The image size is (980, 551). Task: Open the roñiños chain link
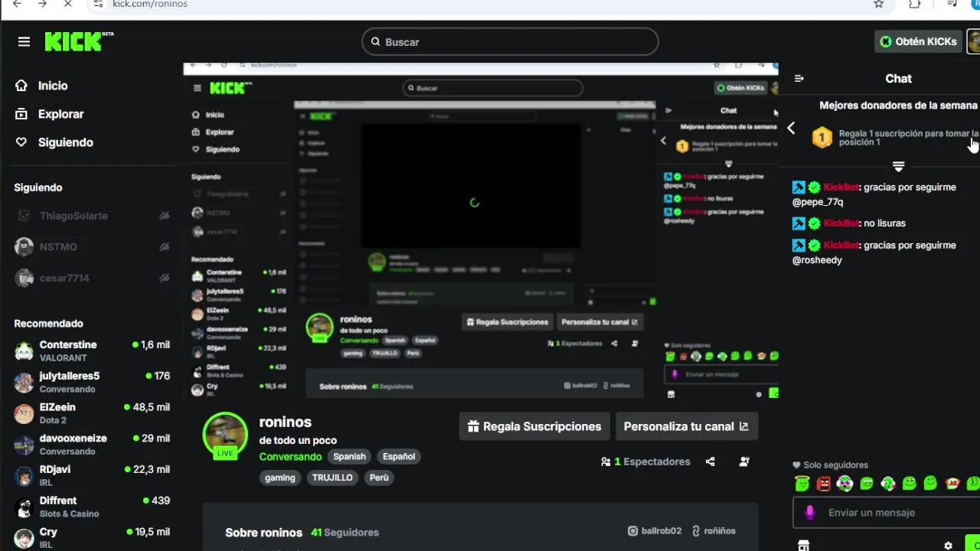point(714,530)
